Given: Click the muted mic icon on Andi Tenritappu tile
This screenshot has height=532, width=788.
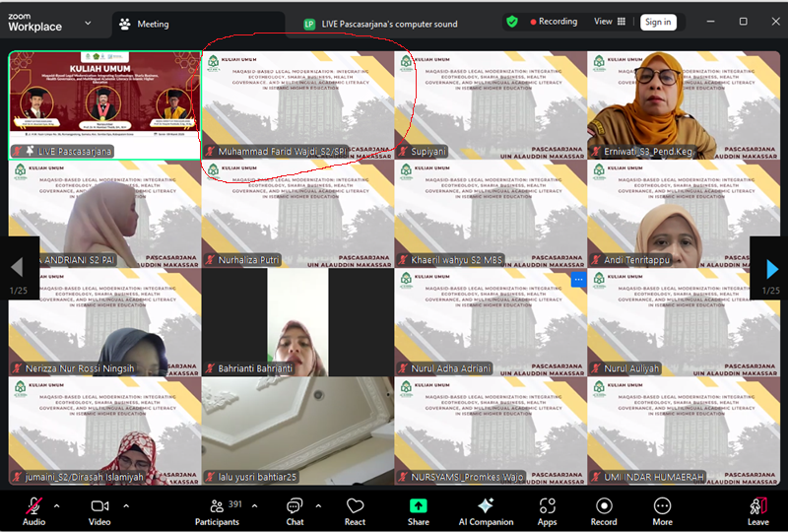Looking at the screenshot, I should point(596,260).
